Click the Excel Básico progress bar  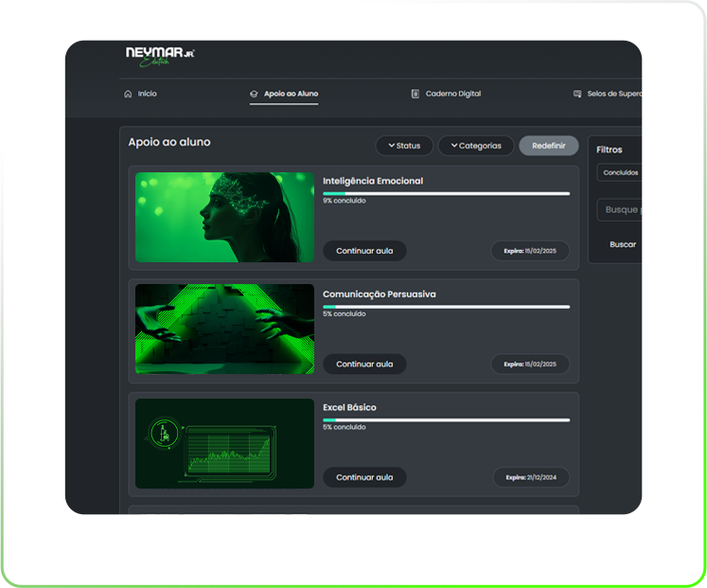[447, 420]
